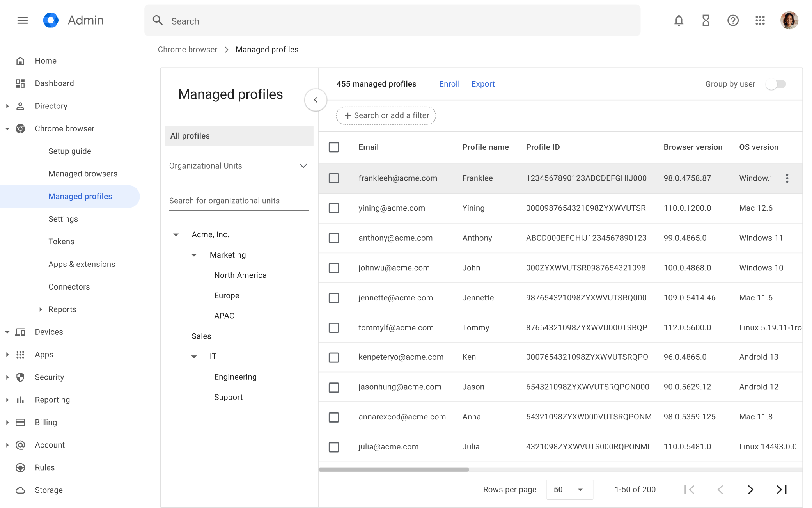Click the three-dot menu for Franklee

click(787, 179)
